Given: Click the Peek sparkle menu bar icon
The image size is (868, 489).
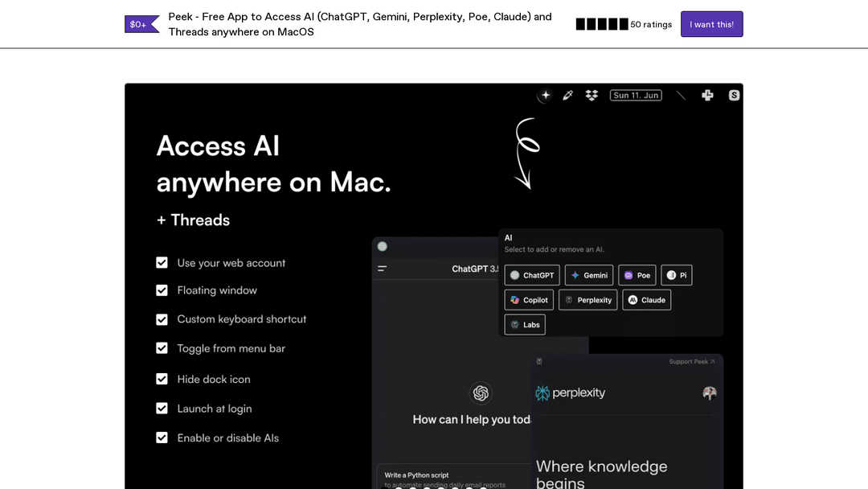Looking at the screenshot, I should tap(545, 95).
